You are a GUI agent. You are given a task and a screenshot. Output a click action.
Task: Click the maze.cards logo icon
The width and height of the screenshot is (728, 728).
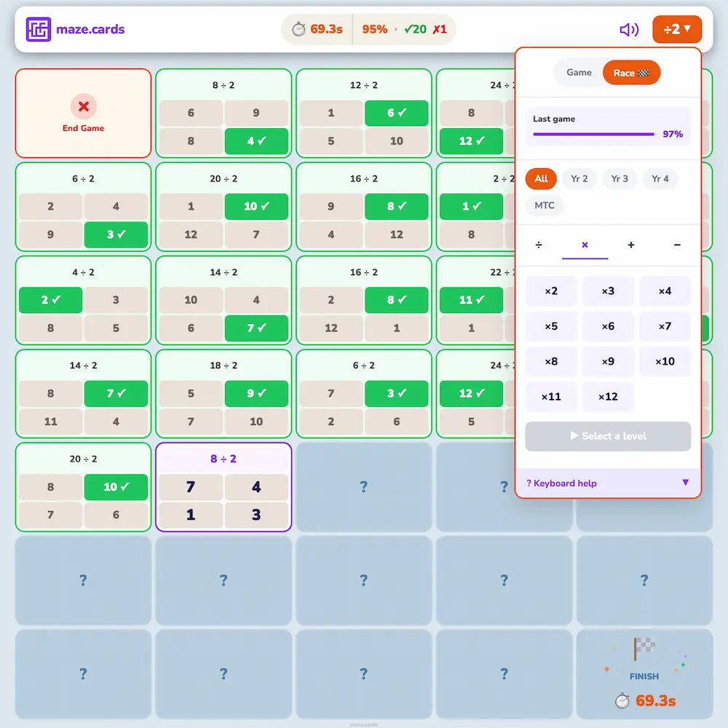coord(39,30)
